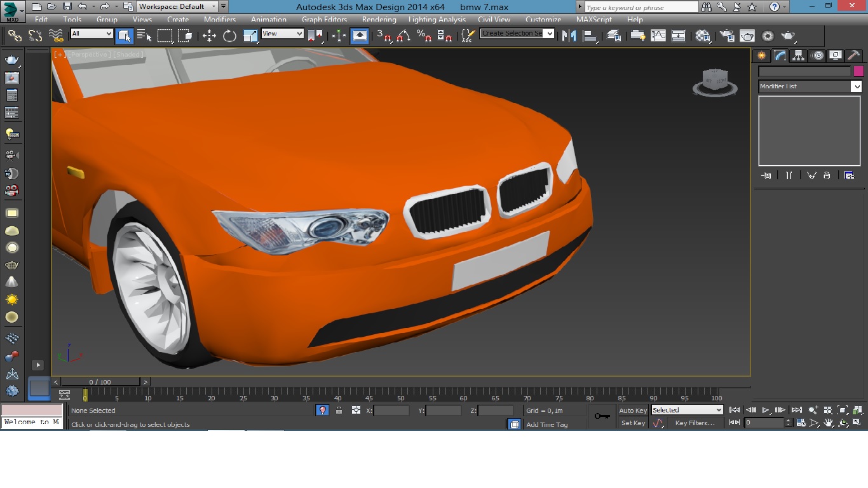Open the Material Editor icon
Screen dimensions: 868x488
coord(703,36)
